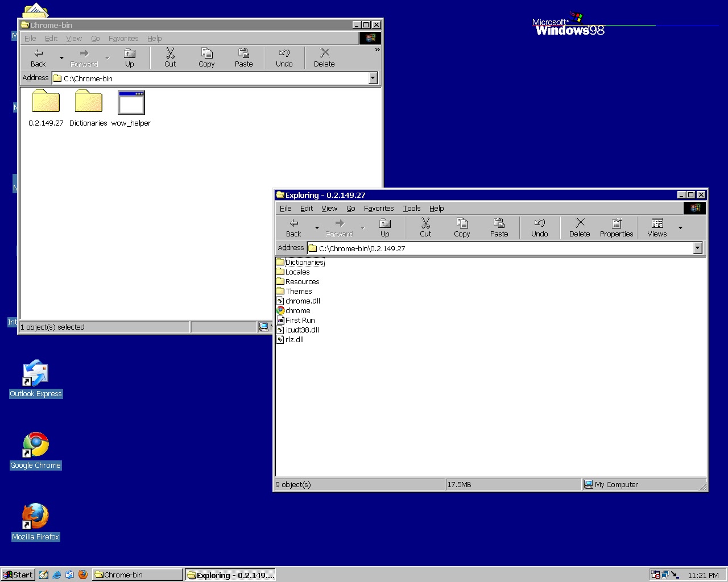Click Cut in the Chrome-bin window toolbar
Viewport: 728px width, 582px height.
(x=170, y=57)
